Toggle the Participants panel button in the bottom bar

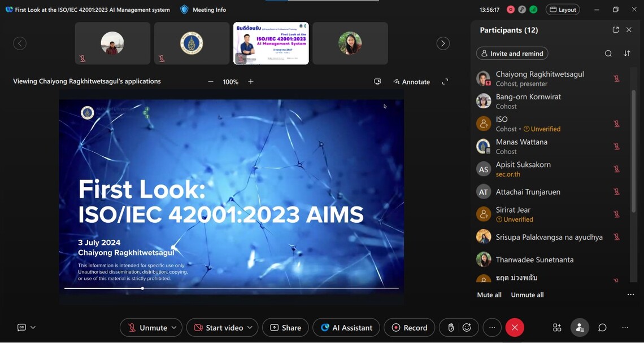(579, 328)
